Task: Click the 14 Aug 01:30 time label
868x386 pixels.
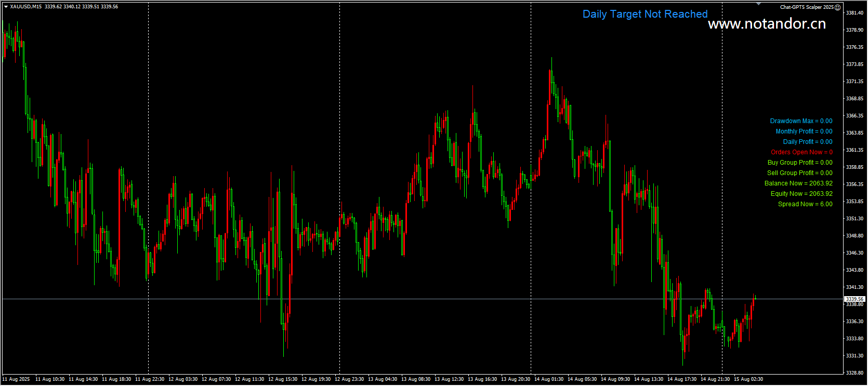Action: (x=549, y=379)
